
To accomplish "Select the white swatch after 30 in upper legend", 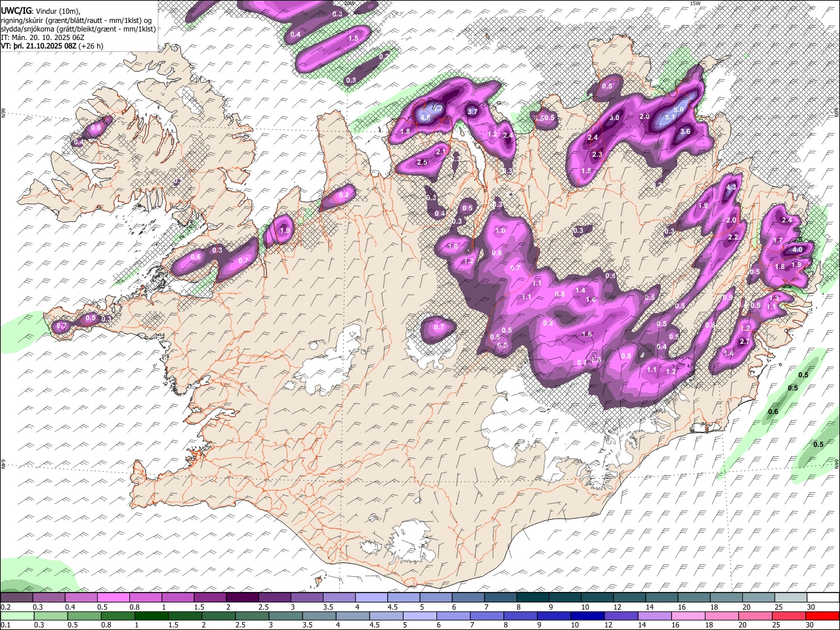I will tap(822, 597).
